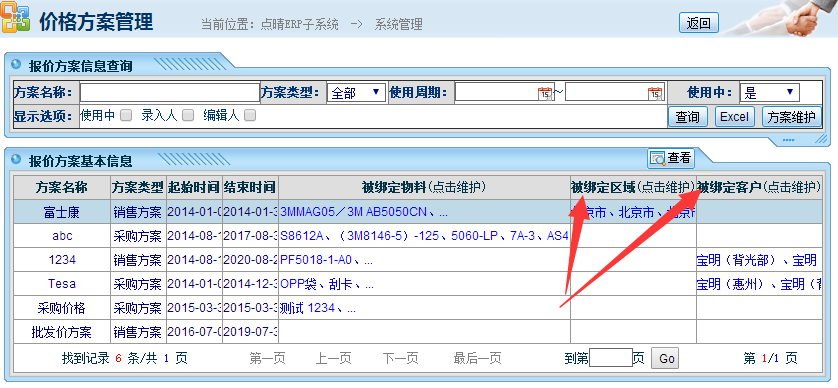Screen dimensions: 838x388
Task: Expand the 方案类型 dropdown showing 全部
Action: 356,92
